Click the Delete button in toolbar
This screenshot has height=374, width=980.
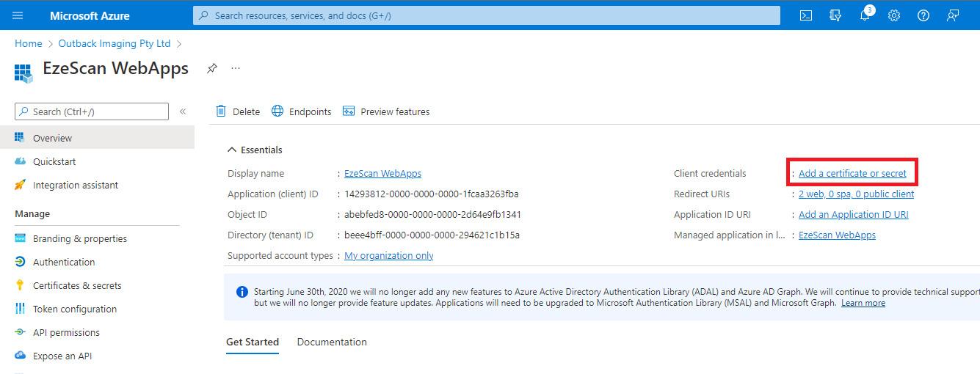(238, 111)
